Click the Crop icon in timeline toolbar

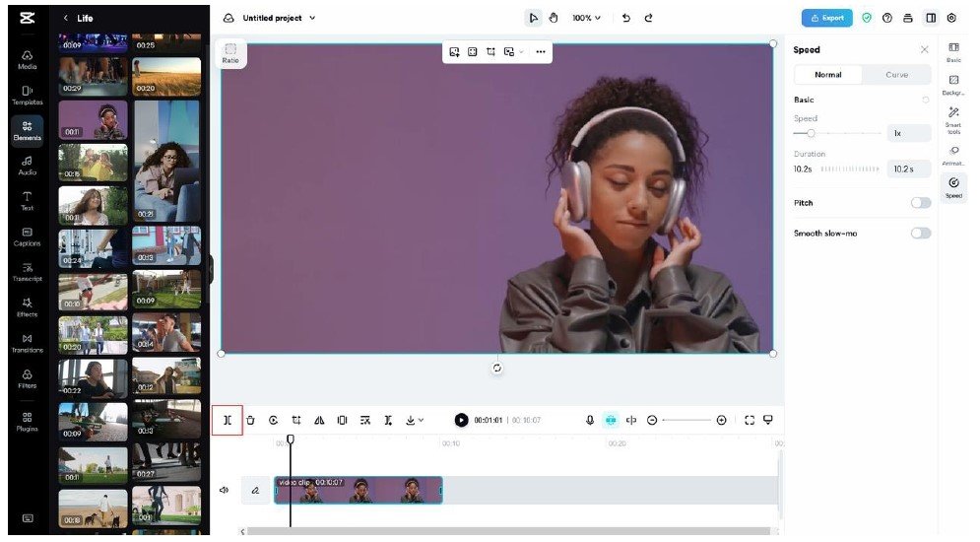tap(295, 420)
